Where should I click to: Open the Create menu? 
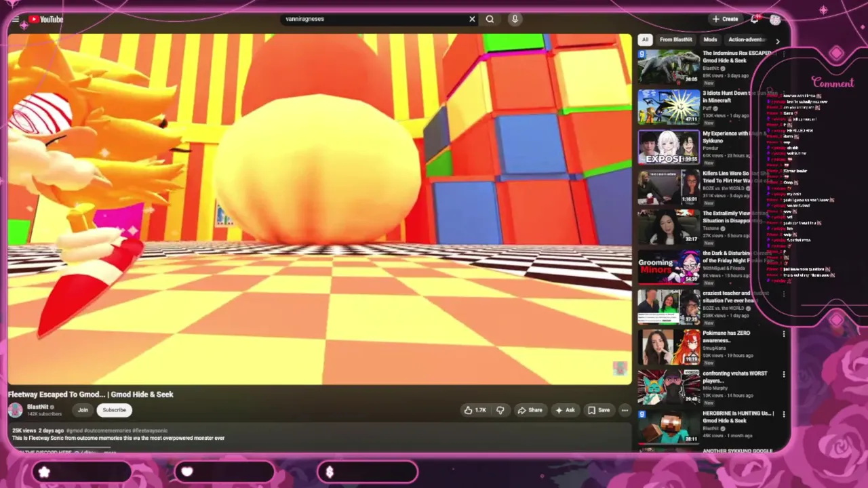coord(725,19)
